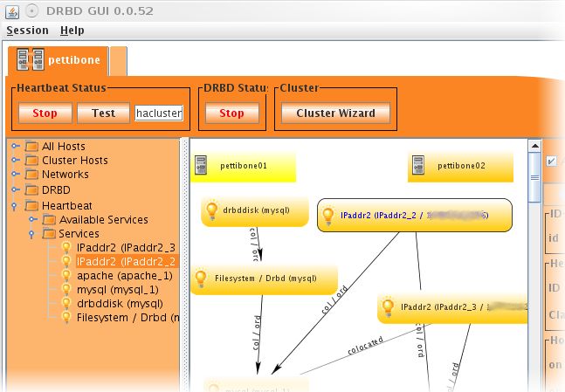Expand the All Hosts tree node
This screenshot has height=392, width=565.
[15, 146]
